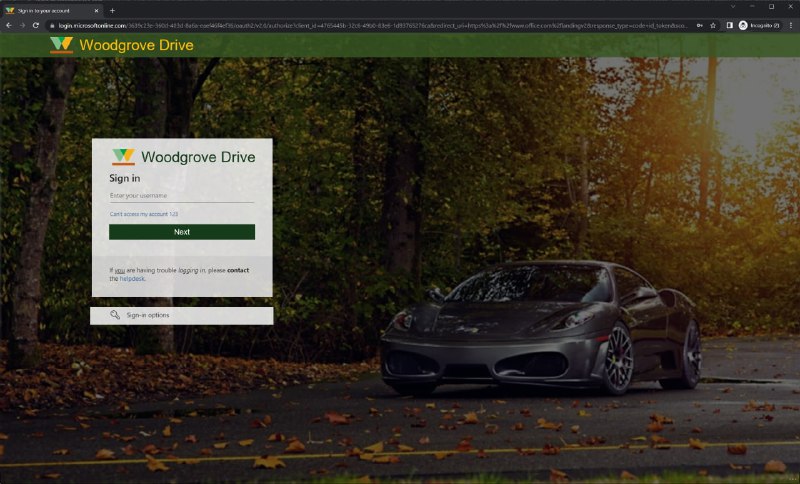Select the 'Sign in to your account' tab

50,9
